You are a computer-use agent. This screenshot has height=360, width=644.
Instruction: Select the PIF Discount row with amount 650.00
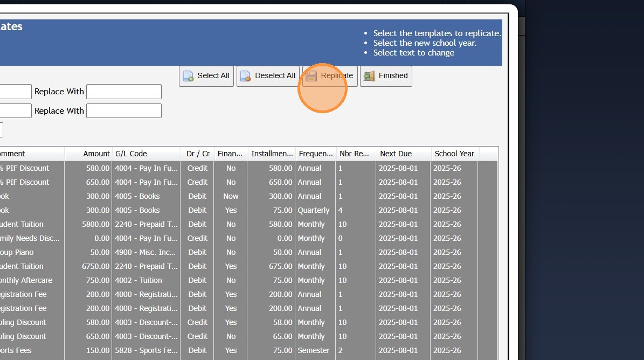248,182
